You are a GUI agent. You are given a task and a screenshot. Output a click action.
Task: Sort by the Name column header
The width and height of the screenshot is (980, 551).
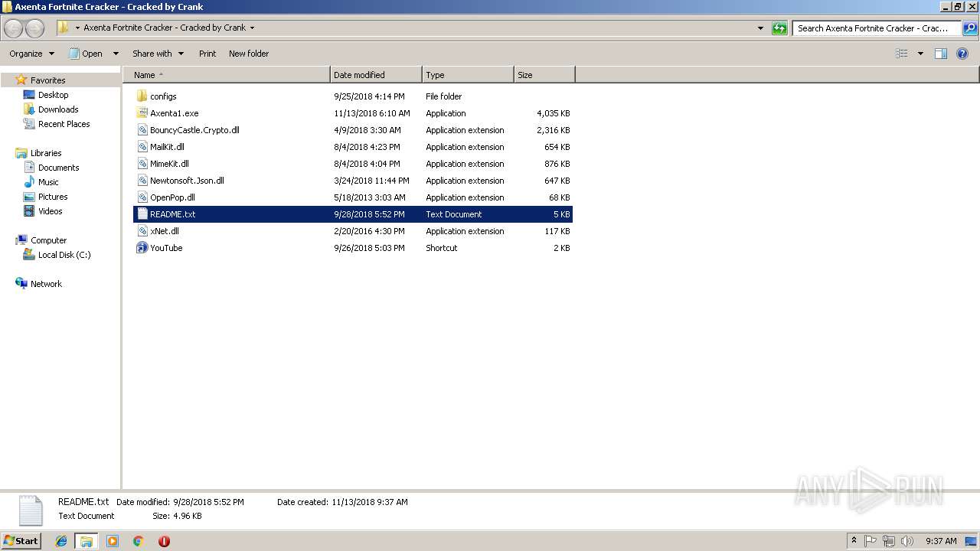[x=227, y=75]
